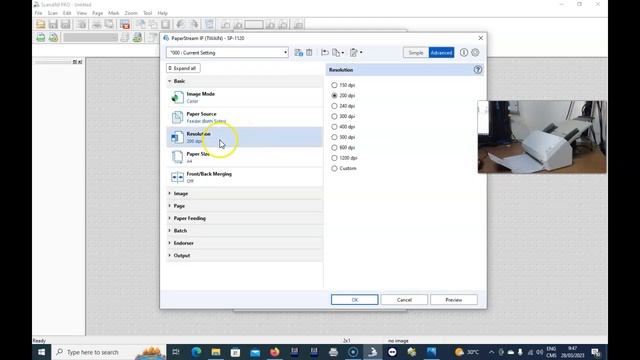
Task: Click the help question mark beside Resolution header
Action: click(478, 70)
